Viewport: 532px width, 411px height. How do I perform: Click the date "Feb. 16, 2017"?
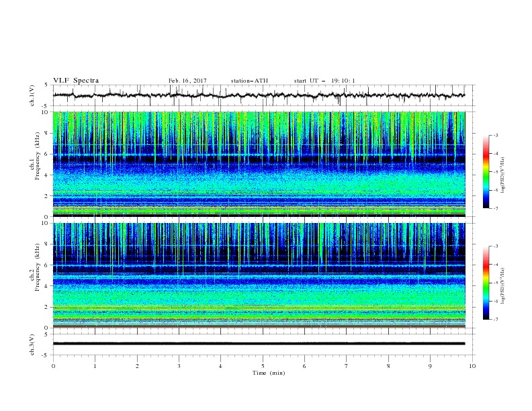pos(187,81)
